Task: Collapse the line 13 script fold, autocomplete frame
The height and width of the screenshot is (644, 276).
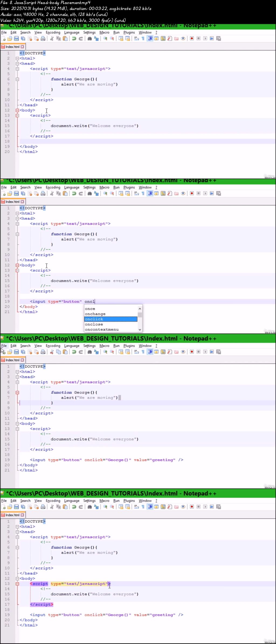Action: click(x=17, y=270)
